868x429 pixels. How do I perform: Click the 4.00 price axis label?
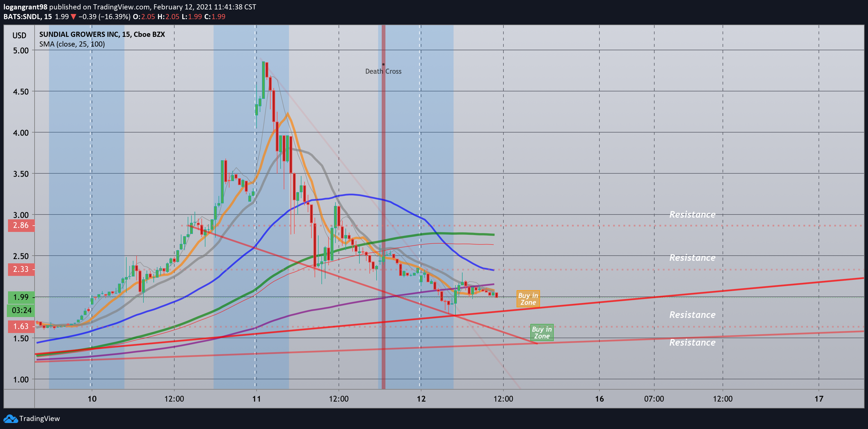[21, 133]
